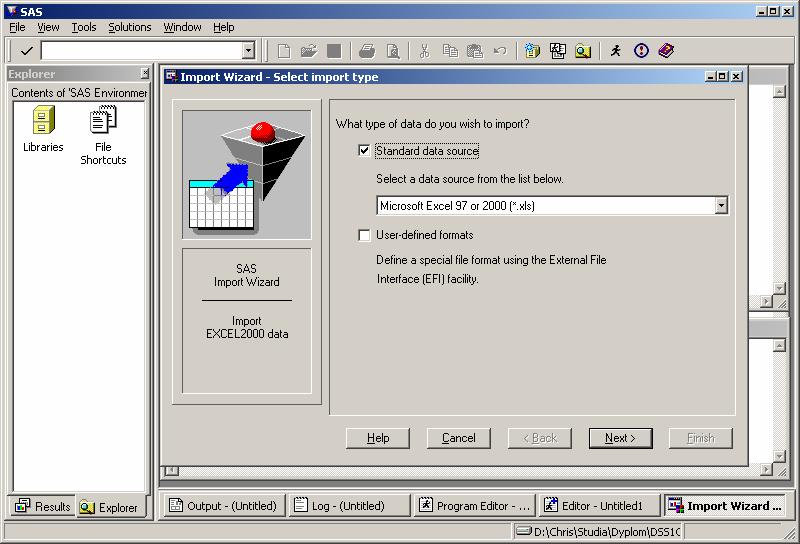This screenshot has width=800, height=544.
Task: Click the Paste toolbar icon
Action: pyautogui.click(x=475, y=51)
